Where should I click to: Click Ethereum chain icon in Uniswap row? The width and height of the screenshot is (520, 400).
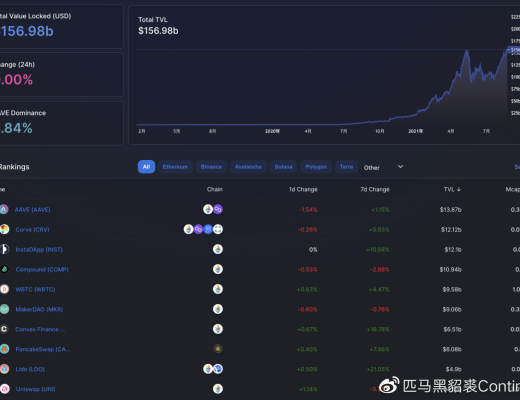click(218, 389)
